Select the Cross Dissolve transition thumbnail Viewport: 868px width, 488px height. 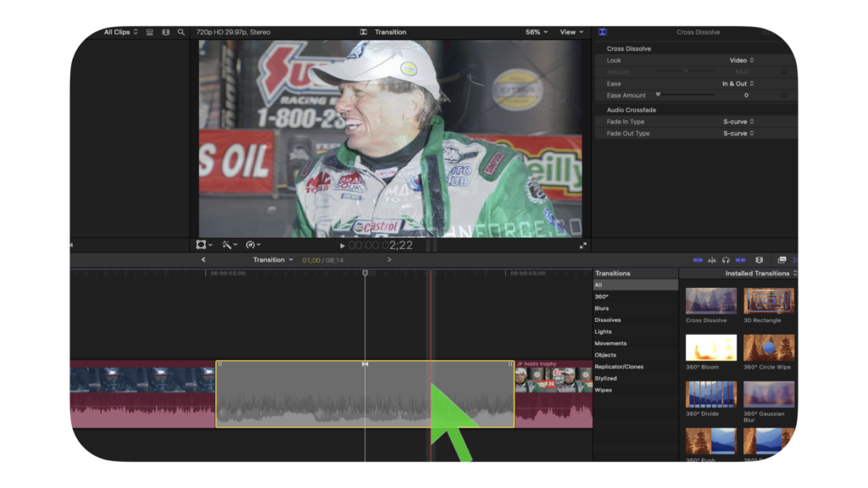point(711,301)
